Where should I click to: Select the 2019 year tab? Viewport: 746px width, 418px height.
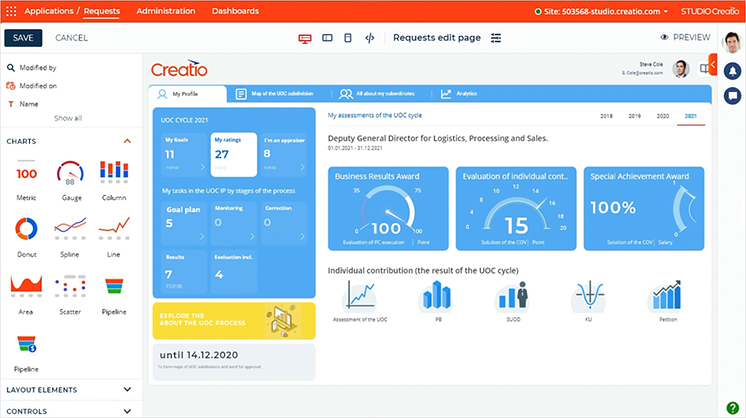[635, 116]
